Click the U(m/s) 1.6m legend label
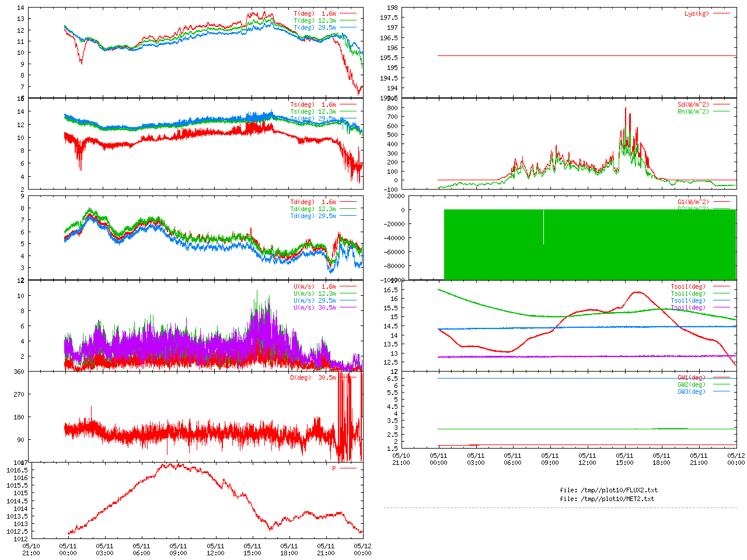The height and width of the screenshot is (560, 747). (x=315, y=286)
